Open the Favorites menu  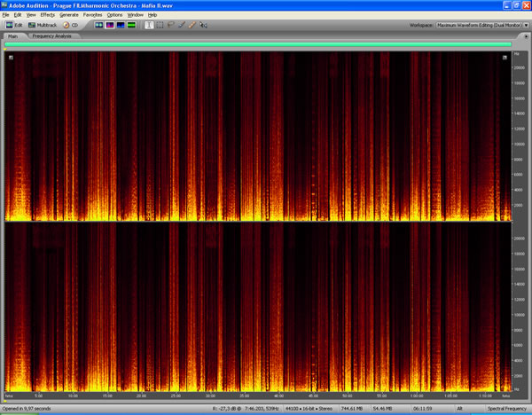(x=92, y=15)
